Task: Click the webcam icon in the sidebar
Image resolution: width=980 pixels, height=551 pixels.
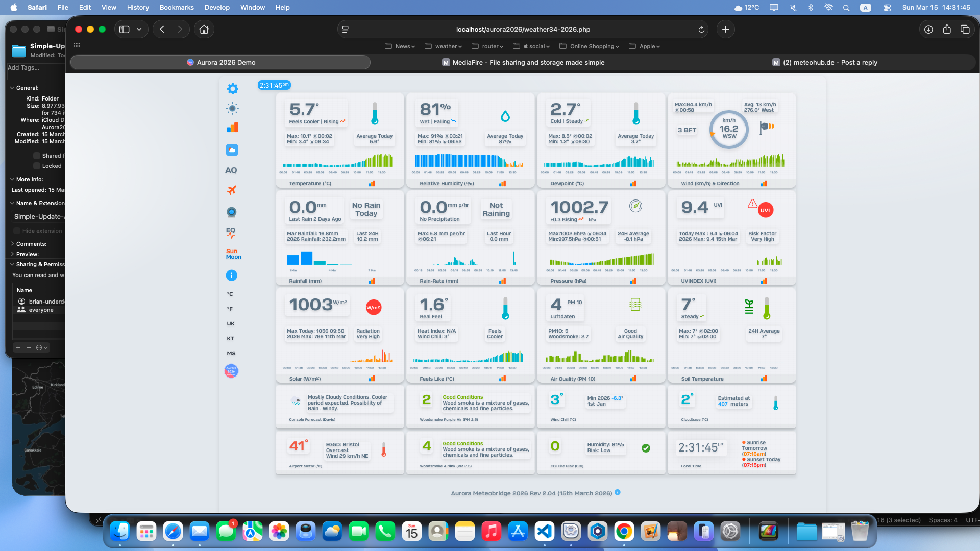Action: click(x=232, y=212)
